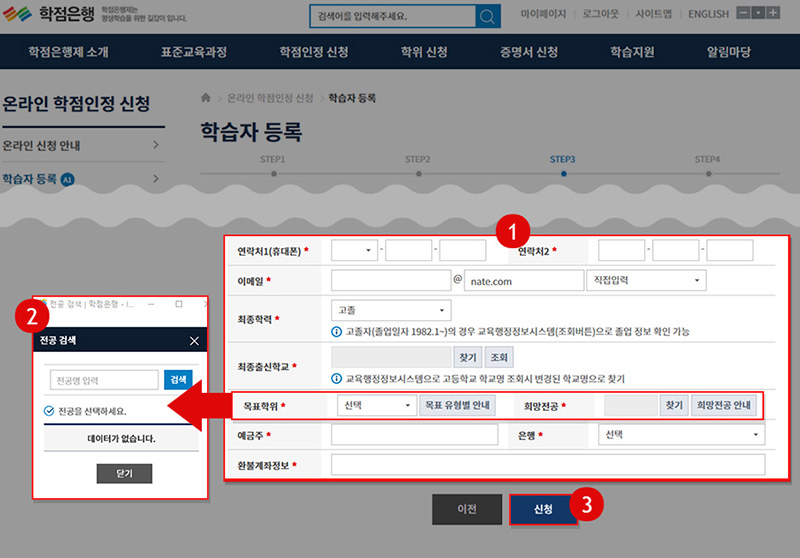Reset font size with middle dot icon
The image size is (800, 558).
[758, 15]
